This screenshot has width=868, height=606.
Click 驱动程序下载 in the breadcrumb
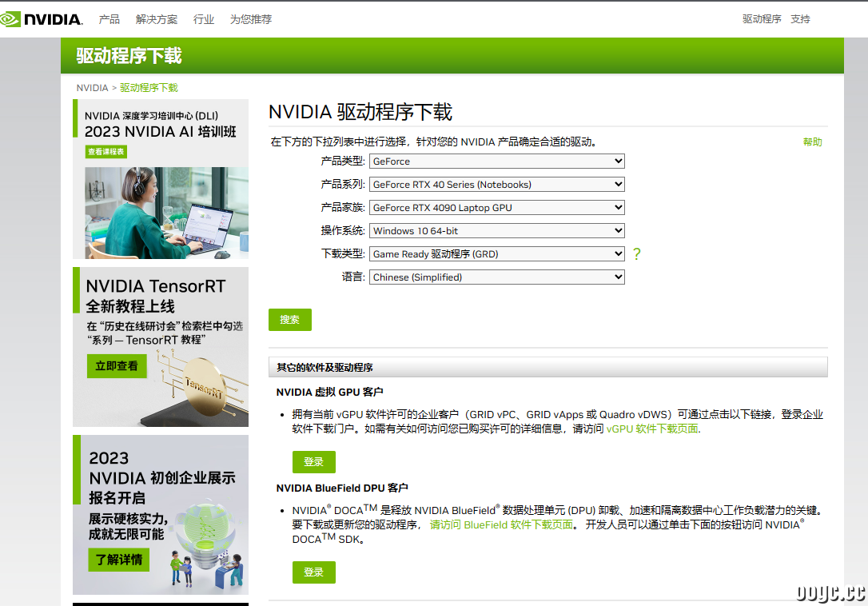coord(149,88)
